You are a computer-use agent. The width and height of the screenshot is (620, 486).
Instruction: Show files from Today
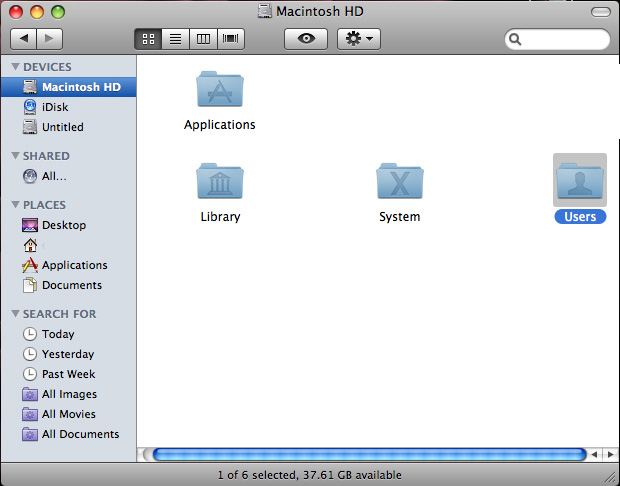pyautogui.click(x=68, y=334)
